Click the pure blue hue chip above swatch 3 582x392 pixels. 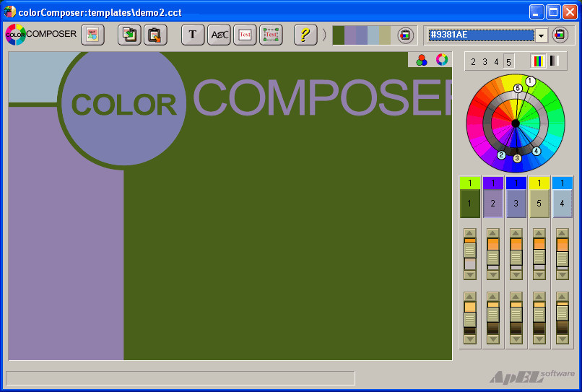[x=516, y=183]
